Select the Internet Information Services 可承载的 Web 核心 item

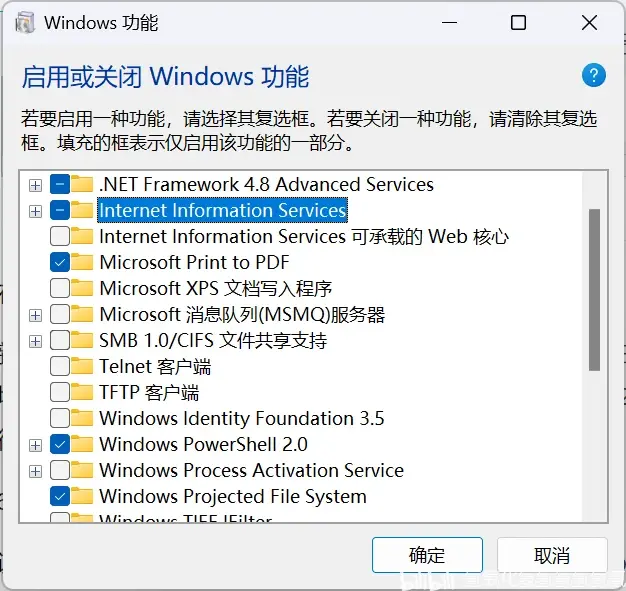click(x=304, y=236)
